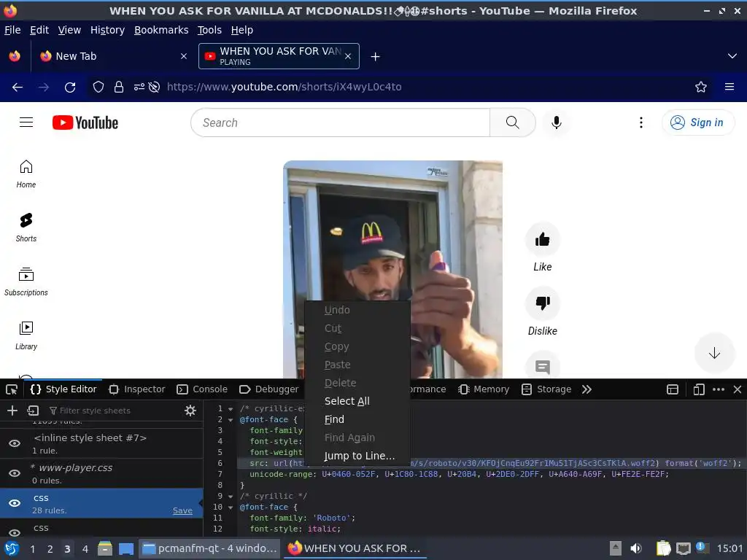Image resolution: width=747 pixels, height=560 pixels.
Task: Open the devtools three-dot customize menu
Action: pyautogui.click(x=719, y=389)
